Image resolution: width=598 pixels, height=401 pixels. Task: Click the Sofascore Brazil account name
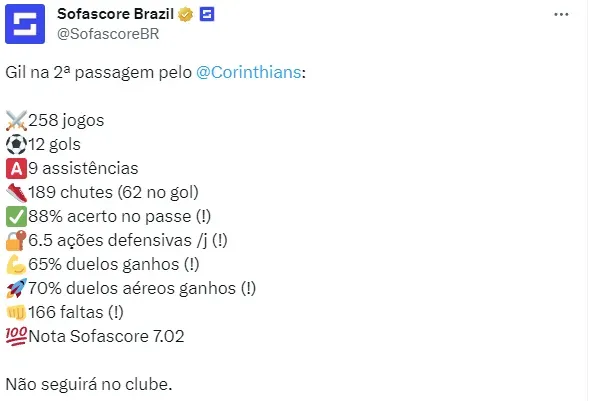116,14
